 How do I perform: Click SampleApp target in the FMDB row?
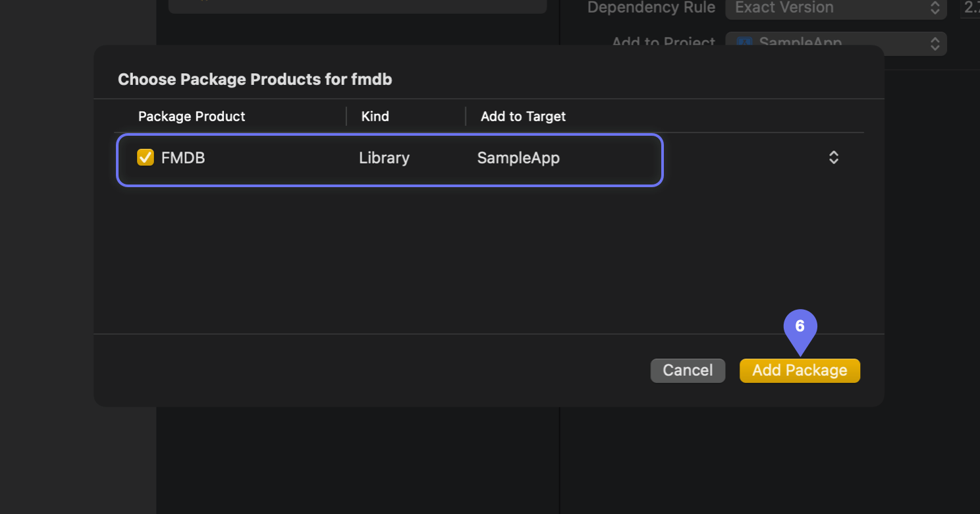518,158
